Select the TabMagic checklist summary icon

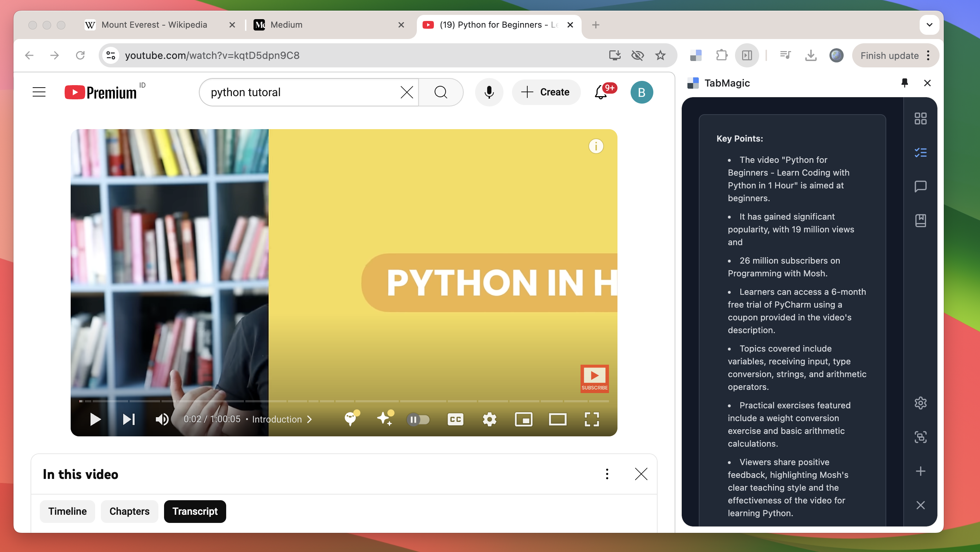click(920, 153)
